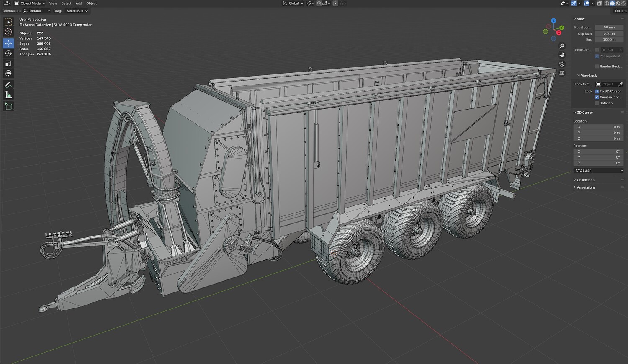Open the XYZ Euler rotation mode dropdown

click(599, 170)
